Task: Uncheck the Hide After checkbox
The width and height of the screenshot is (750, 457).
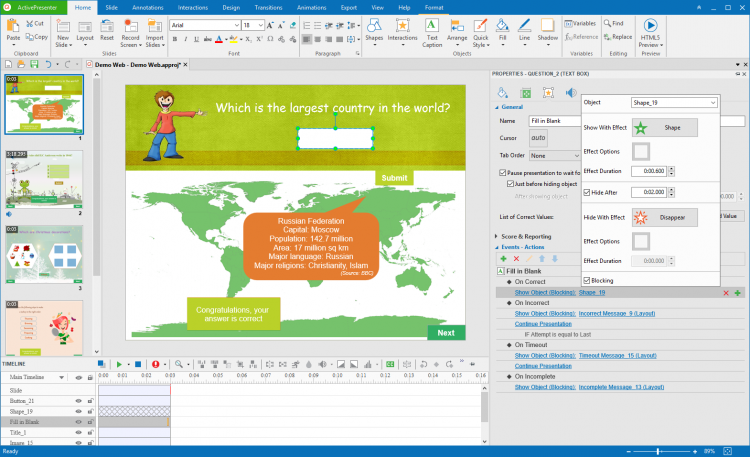Action: coord(587,192)
